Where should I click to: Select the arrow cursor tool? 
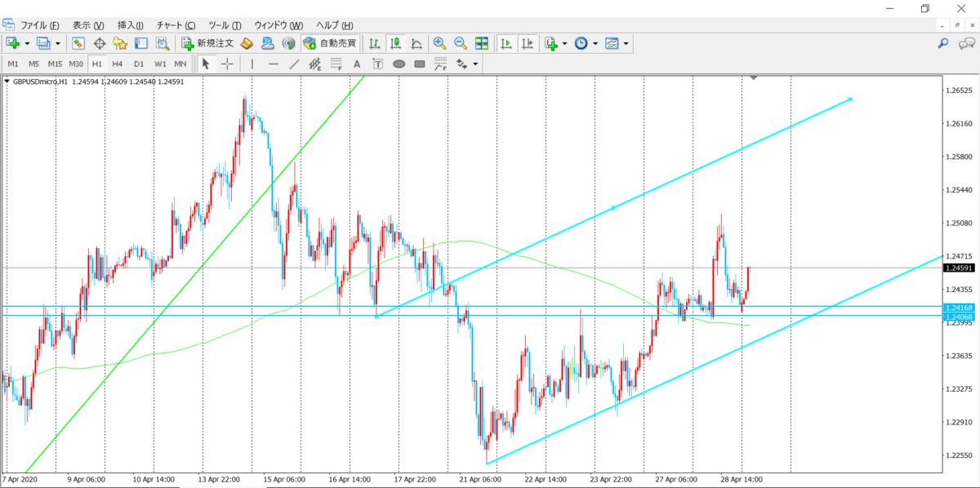[206, 64]
